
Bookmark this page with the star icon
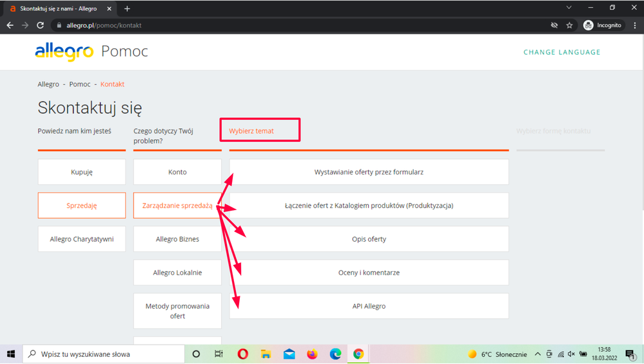point(569,25)
